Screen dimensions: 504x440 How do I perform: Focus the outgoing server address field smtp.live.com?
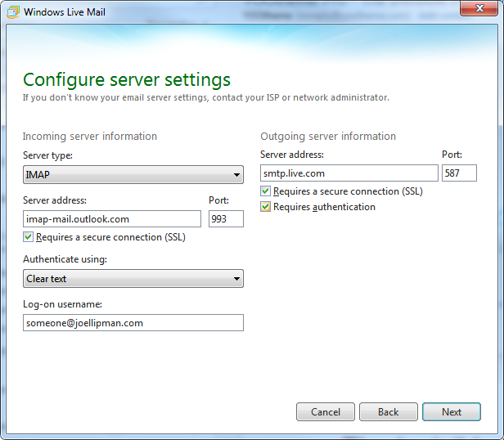[x=349, y=173]
